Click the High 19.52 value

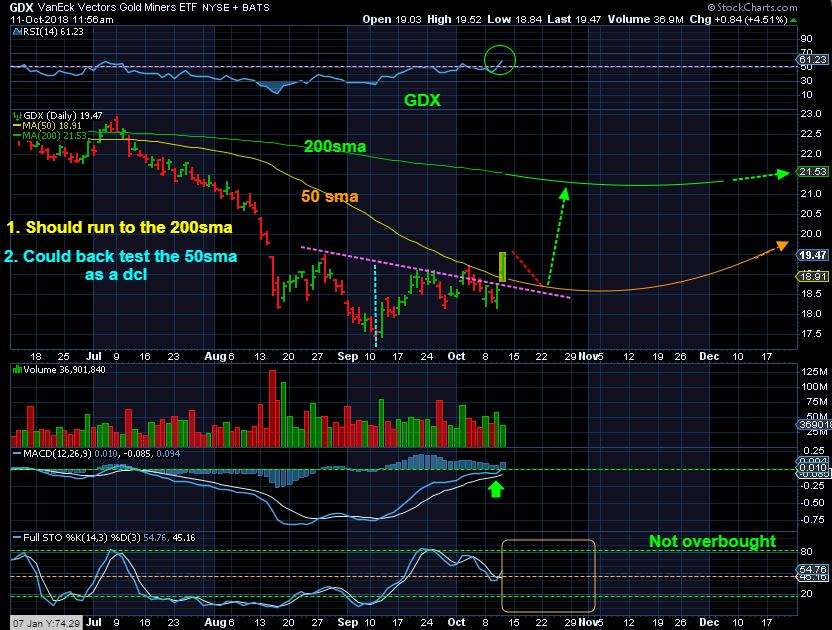(x=454, y=20)
